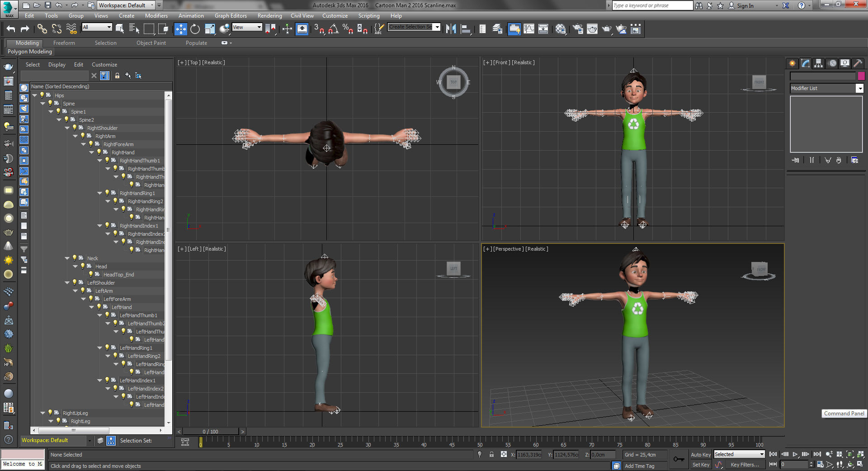Click Play Animation button
The width and height of the screenshot is (868, 471).
[x=795, y=454]
